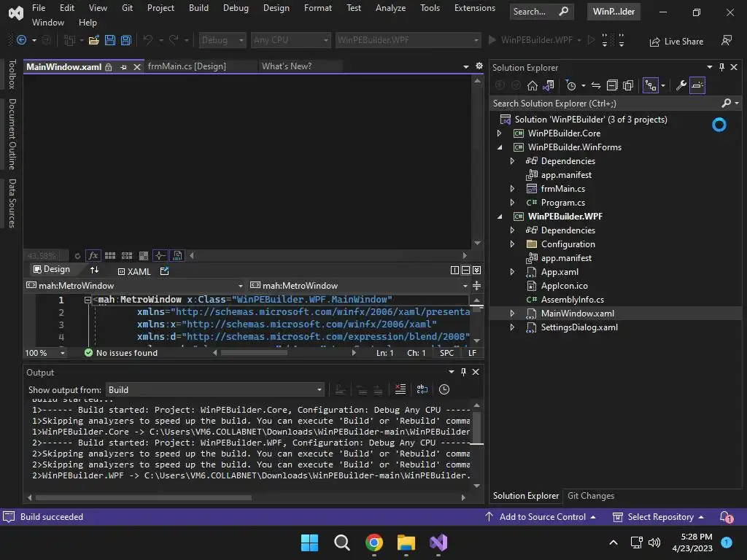Collapse the pane with double-chevron icon
The image size is (747, 560).
tap(477, 271)
